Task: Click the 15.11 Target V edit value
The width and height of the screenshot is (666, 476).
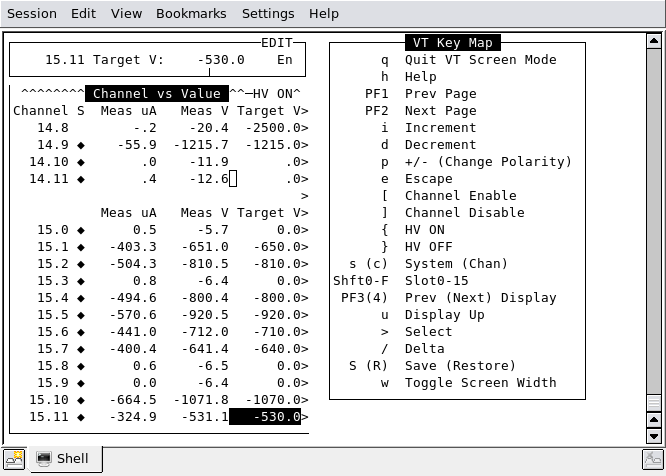Action: coord(221,60)
